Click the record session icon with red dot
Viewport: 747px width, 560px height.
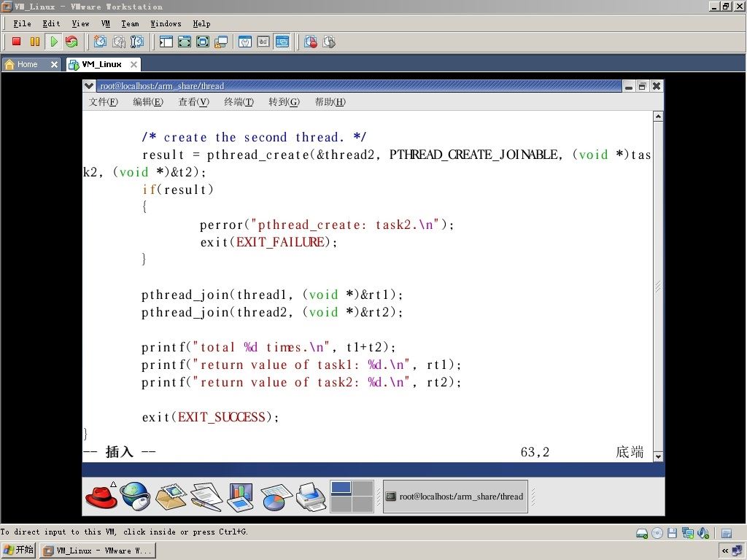311,42
